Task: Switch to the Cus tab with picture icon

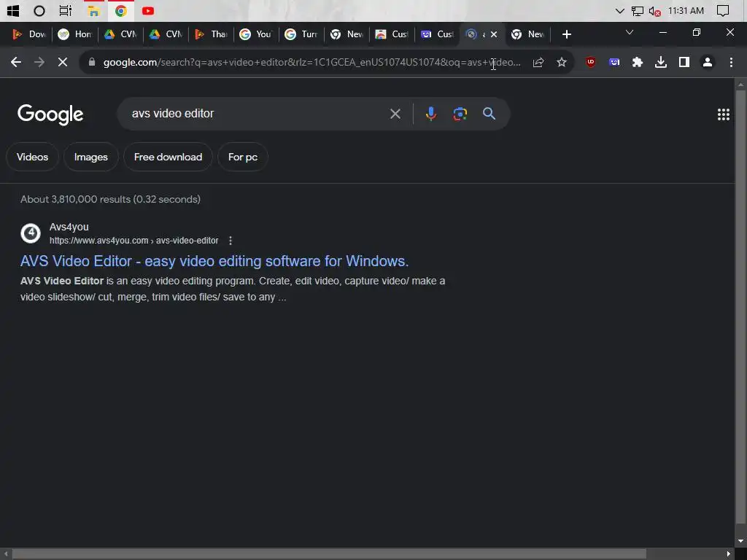Action: 392,34
